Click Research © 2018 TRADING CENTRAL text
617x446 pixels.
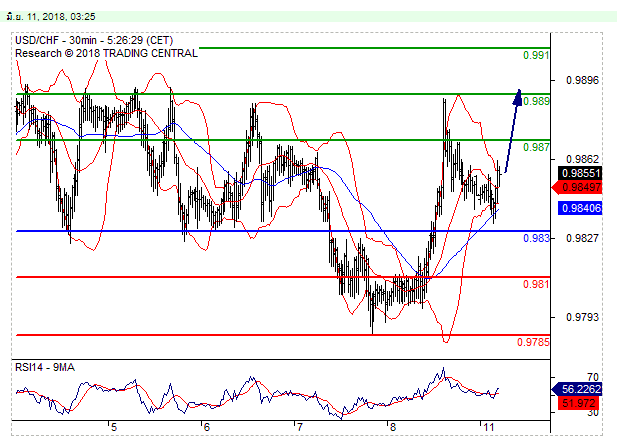click(x=106, y=53)
